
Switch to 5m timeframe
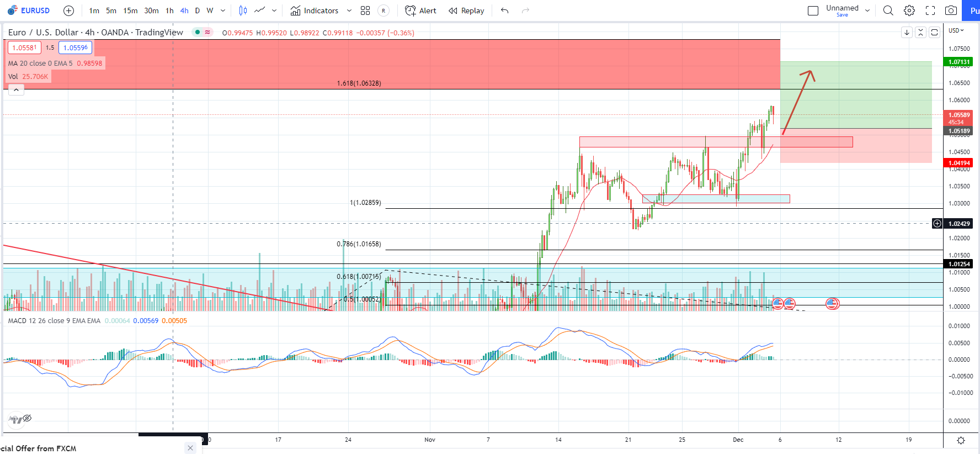(111, 10)
